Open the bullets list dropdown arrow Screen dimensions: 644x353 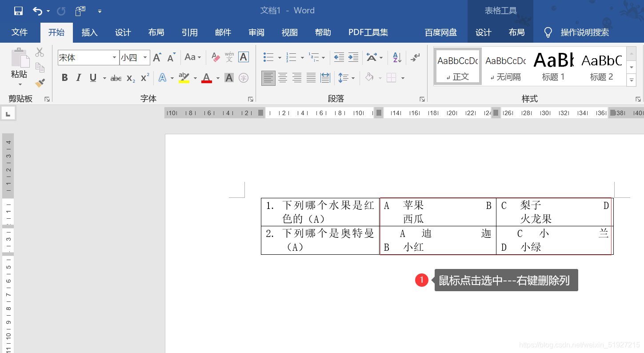point(280,57)
